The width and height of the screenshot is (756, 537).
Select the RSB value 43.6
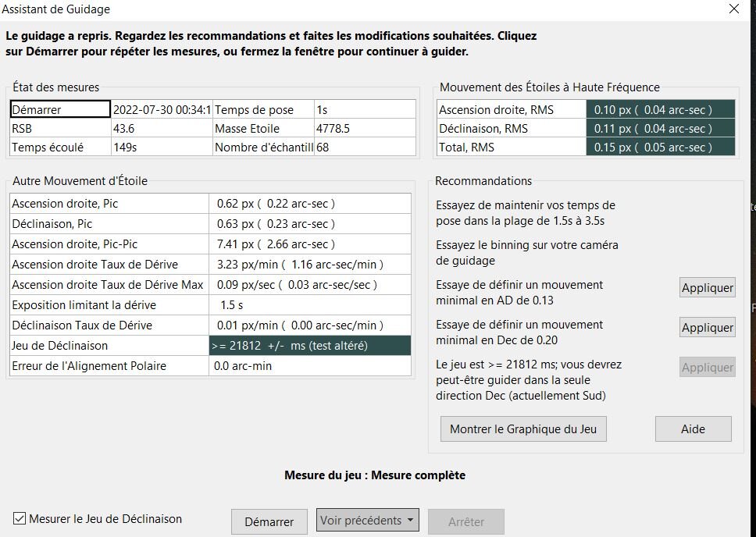pyautogui.click(x=162, y=128)
